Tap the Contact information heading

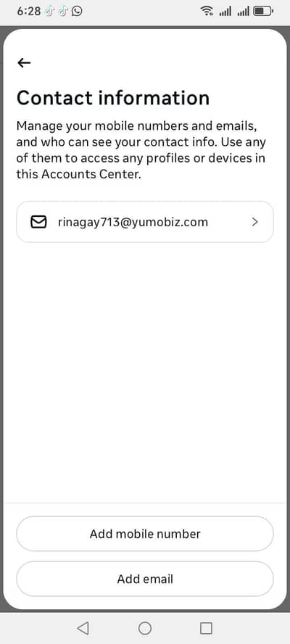[x=113, y=98]
